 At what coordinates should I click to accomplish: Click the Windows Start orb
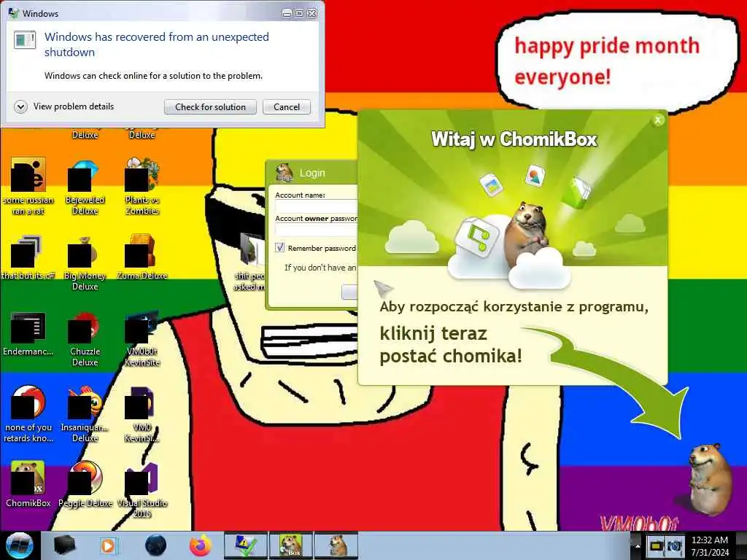pos(19,545)
